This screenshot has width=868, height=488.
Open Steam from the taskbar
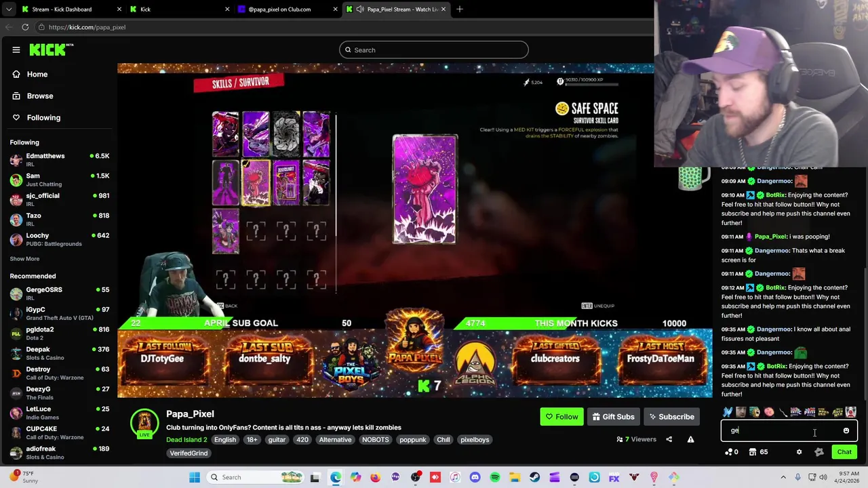(x=534, y=477)
